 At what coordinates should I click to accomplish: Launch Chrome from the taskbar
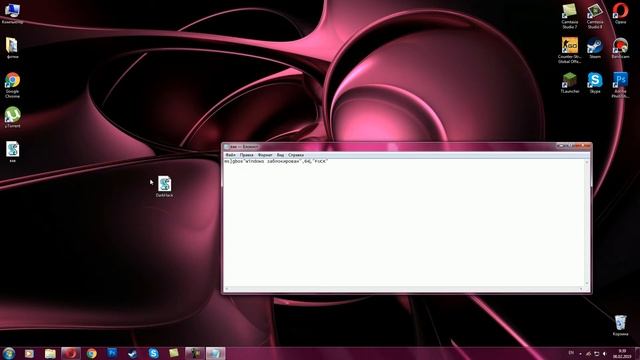point(91,353)
